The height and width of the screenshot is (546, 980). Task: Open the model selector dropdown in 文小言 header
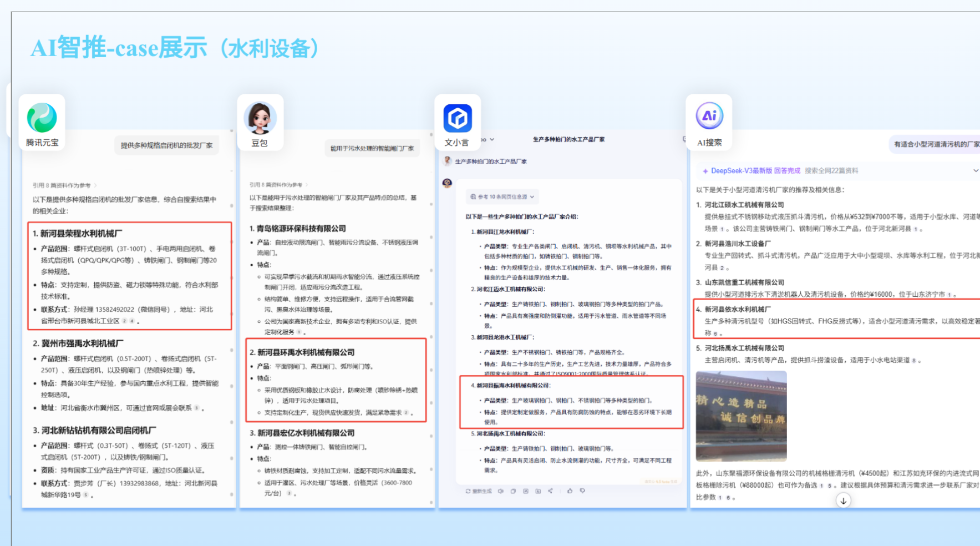click(492, 139)
